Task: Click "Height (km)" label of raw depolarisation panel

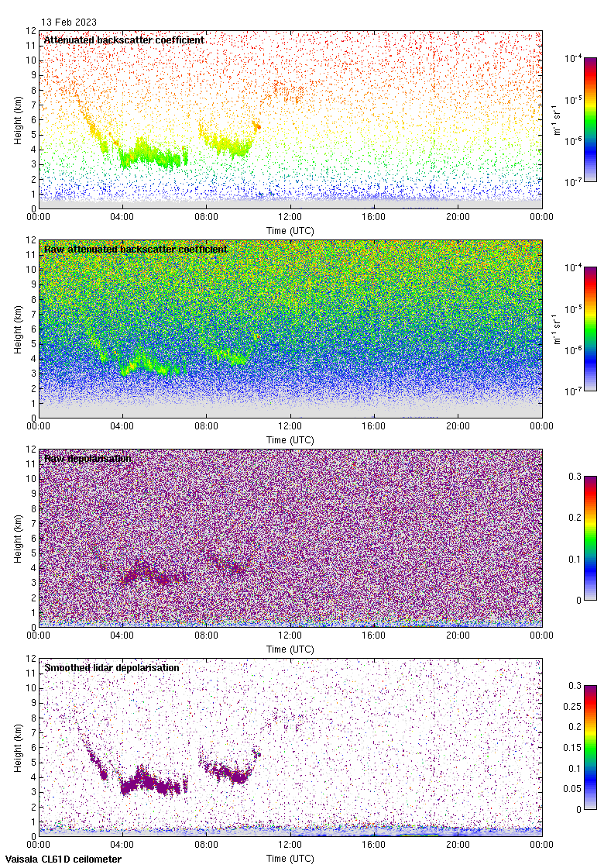Action: pyautogui.click(x=19, y=538)
